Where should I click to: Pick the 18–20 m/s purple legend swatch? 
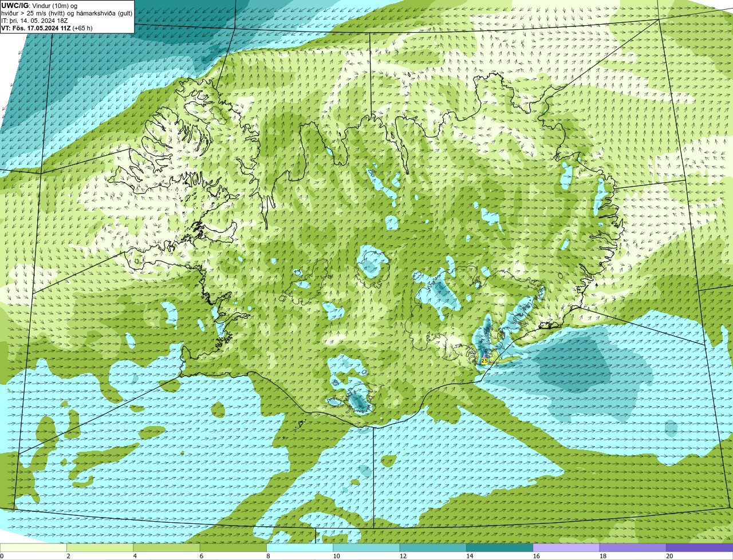[633, 548]
